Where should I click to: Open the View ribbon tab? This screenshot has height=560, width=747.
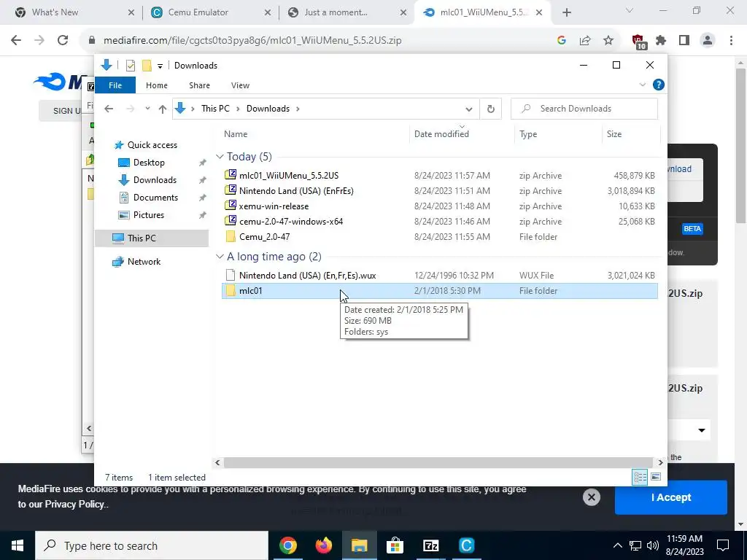(240, 85)
